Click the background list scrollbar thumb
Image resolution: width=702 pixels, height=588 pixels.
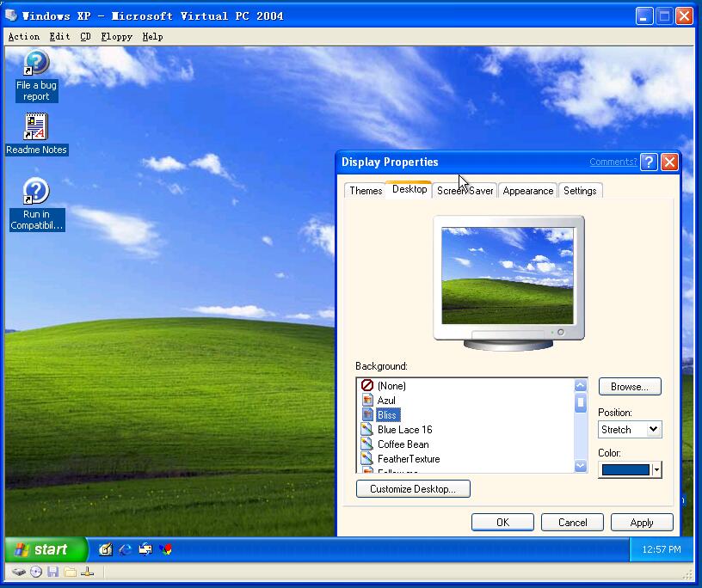(580, 402)
